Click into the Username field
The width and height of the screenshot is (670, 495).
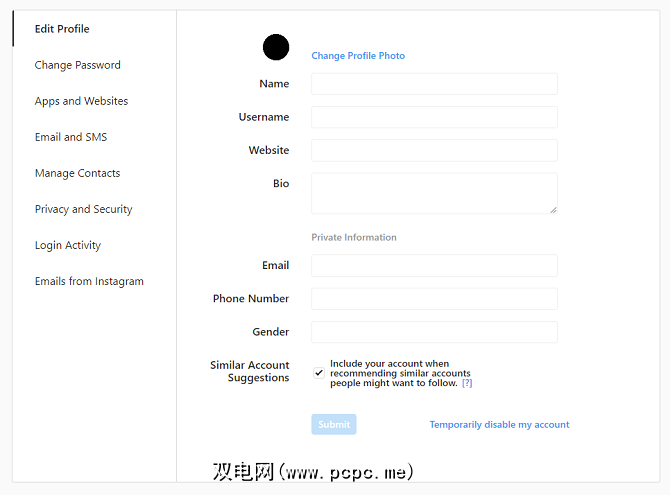[x=434, y=117]
